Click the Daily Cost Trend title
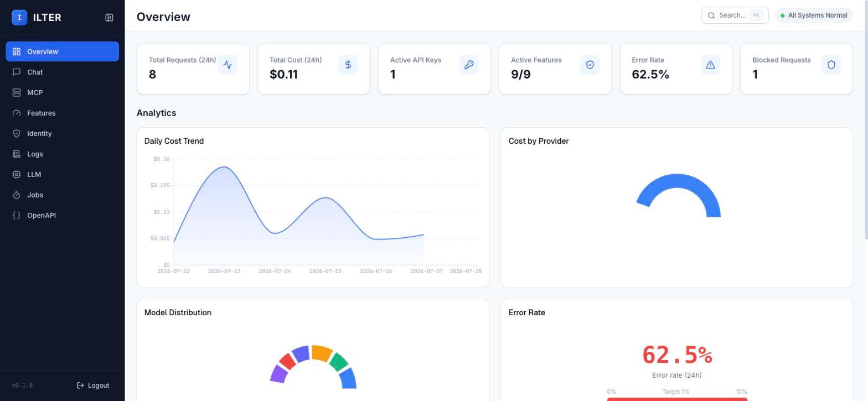The height and width of the screenshot is (401, 868). click(174, 141)
